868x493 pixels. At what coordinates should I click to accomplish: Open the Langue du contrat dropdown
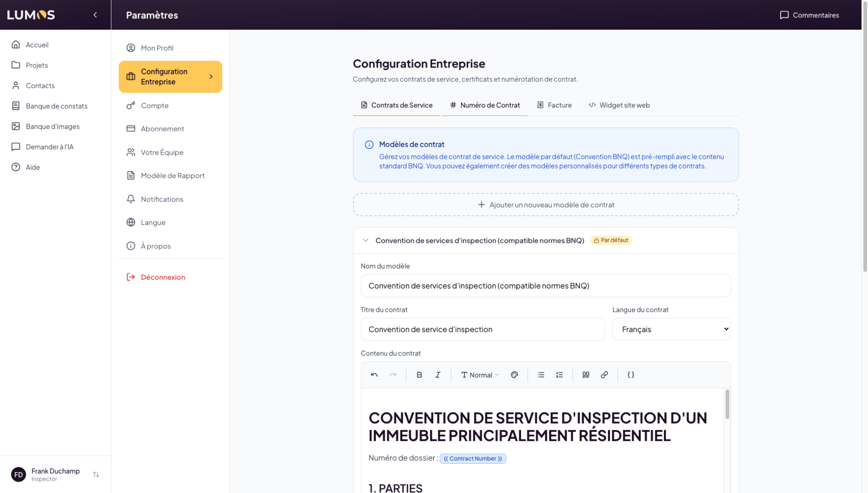coord(671,329)
